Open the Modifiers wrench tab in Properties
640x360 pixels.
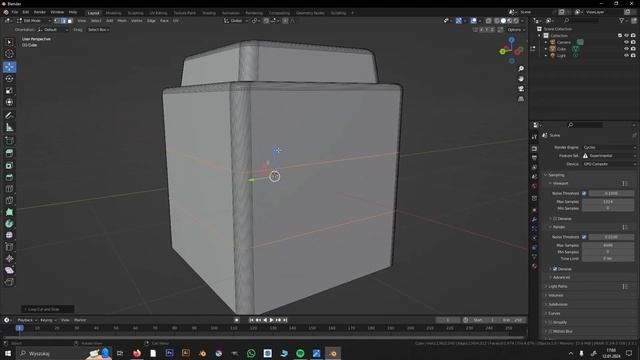(534, 220)
